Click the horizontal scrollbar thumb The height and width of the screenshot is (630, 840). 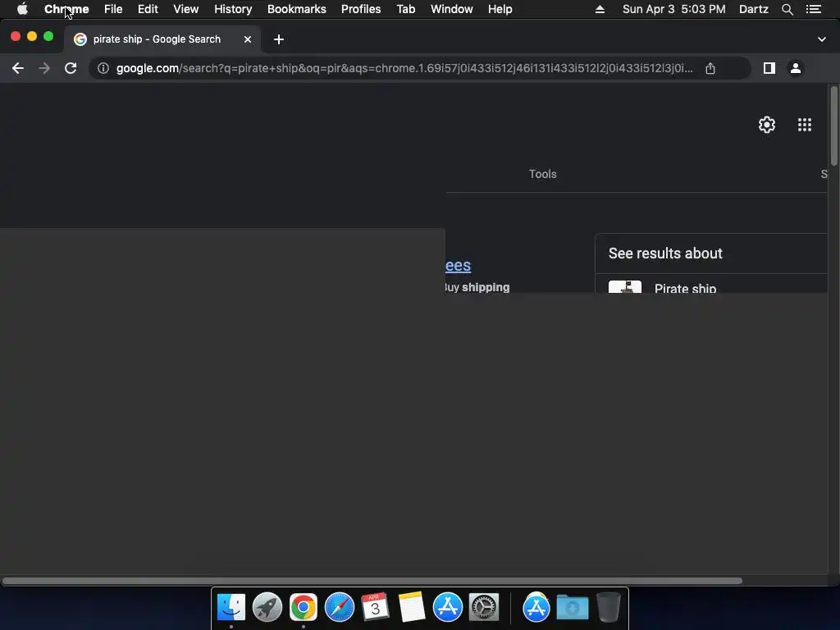click(x=372, y=581)
